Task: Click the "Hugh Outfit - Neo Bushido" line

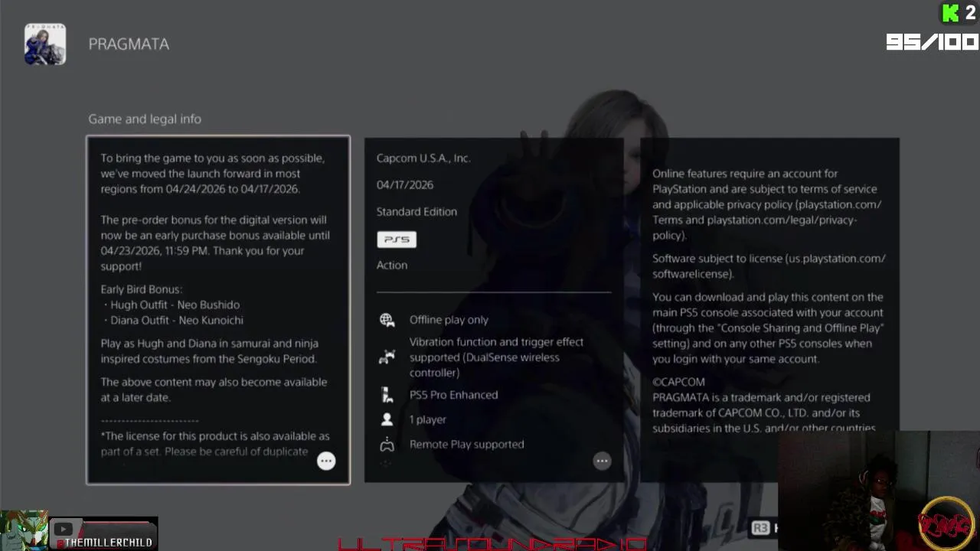Action: tap(171, 305)
